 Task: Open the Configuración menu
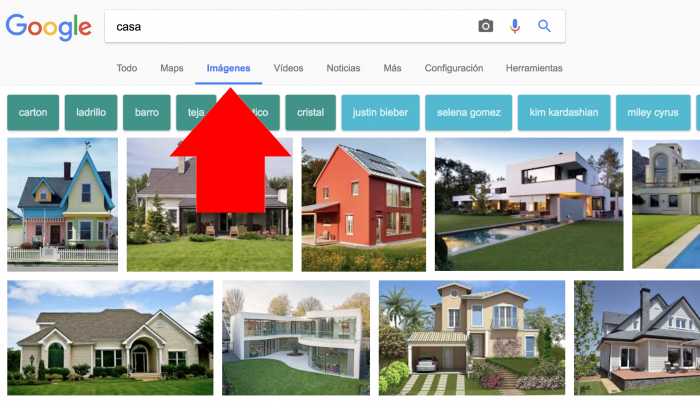pyautogui.click(x=454, y=68)
